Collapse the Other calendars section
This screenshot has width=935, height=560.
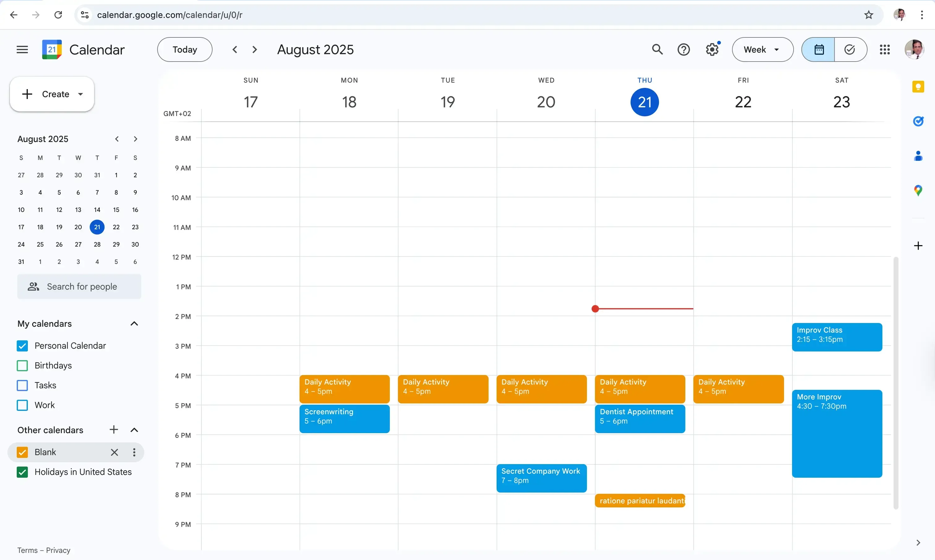click(x=134, y=430)
